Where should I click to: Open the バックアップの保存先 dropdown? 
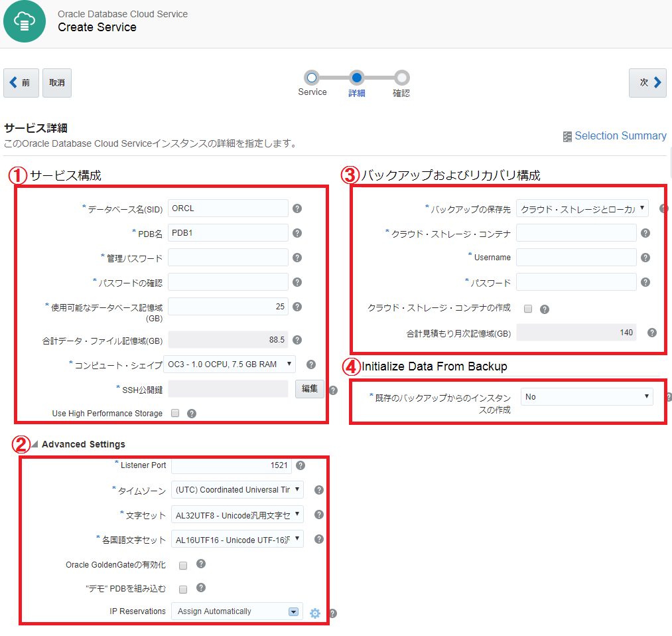click(582, 208)
